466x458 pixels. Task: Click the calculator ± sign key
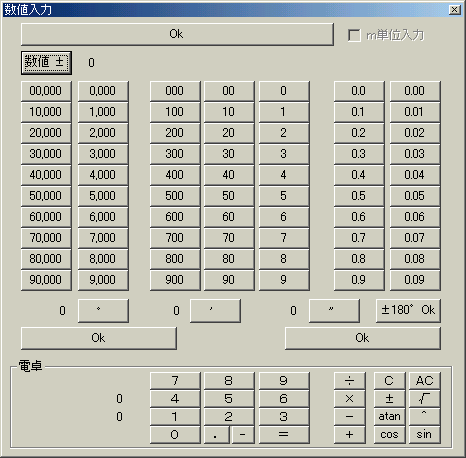click(x=390, y=399)
